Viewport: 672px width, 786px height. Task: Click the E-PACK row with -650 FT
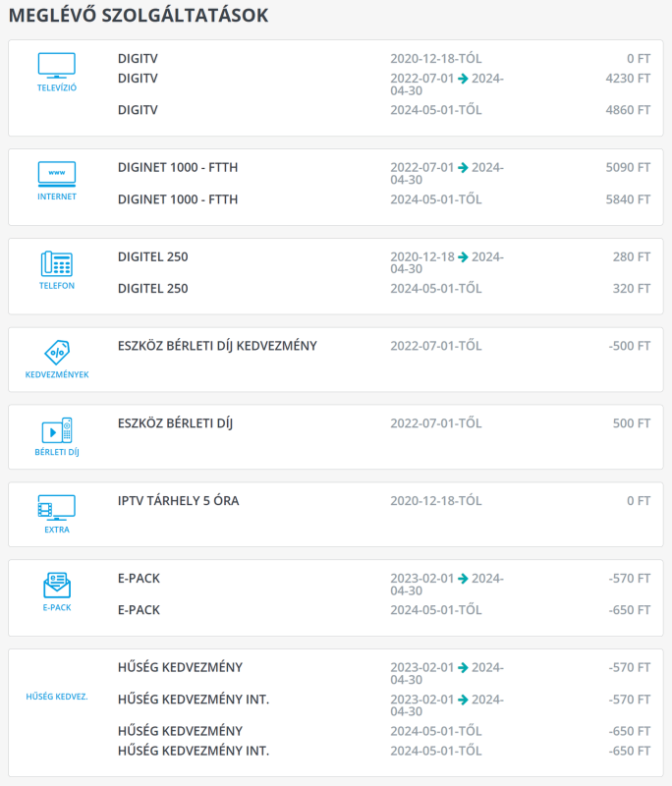point(139,610)
